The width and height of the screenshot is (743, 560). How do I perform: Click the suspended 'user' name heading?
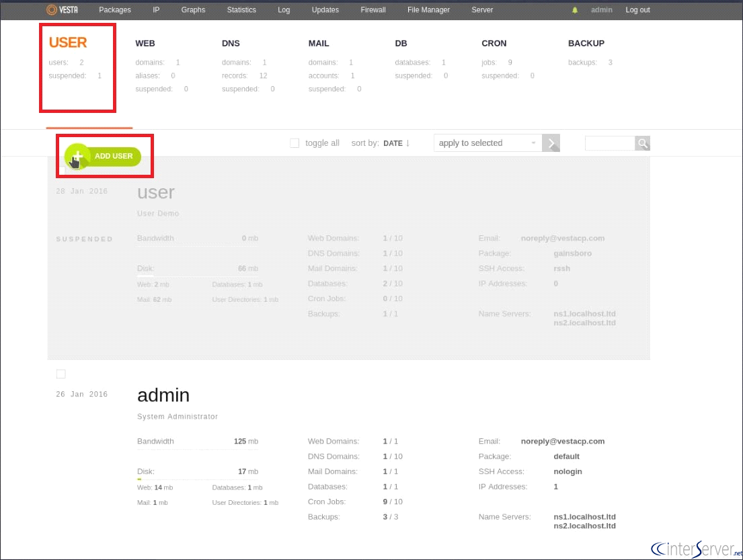pos(156,192)
